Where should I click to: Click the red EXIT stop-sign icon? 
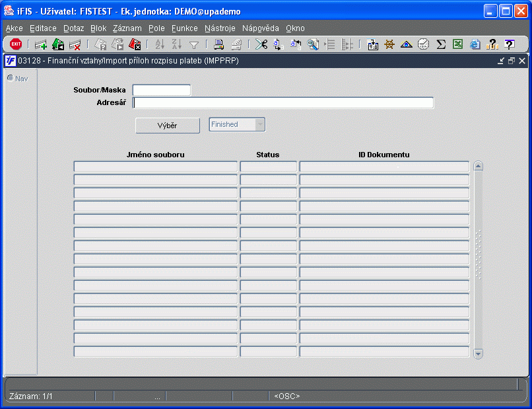(x=16, y=44)
